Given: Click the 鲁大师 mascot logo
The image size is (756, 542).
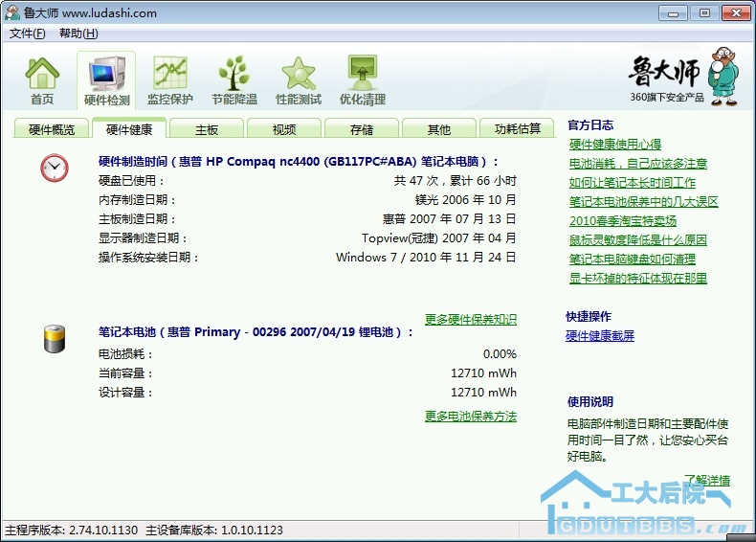Looking at the screenshot, I should (x=723, y=77).
